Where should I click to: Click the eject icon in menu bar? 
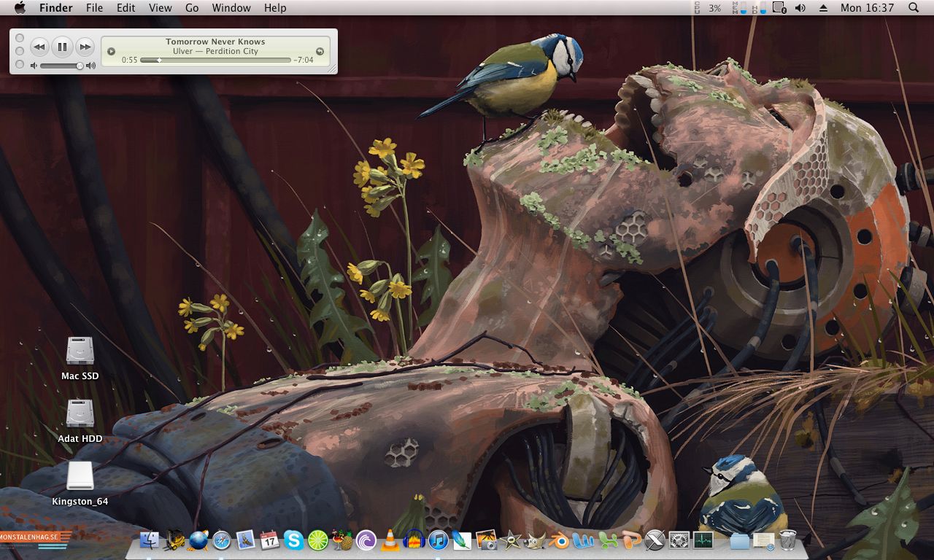pos(824,7)
